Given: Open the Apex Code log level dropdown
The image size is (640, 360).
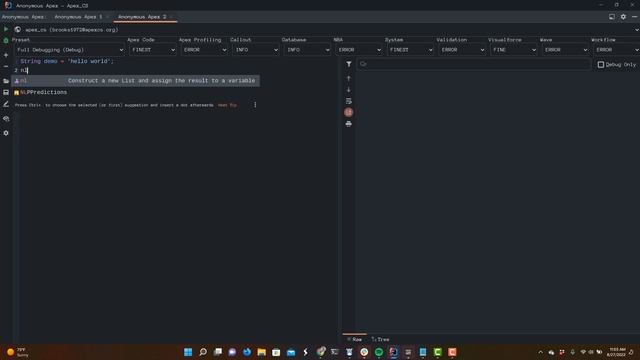Looking at the screenshot, I should tap(153, 50).
